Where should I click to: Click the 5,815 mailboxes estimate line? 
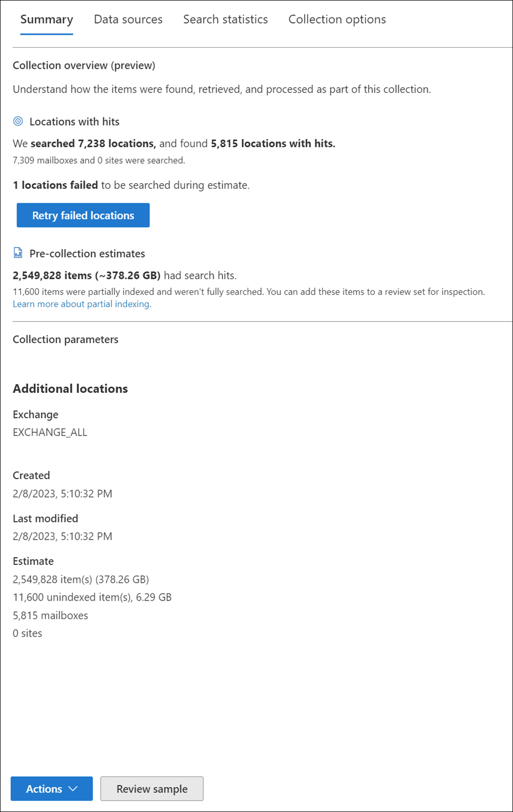click(x=50, y=615)
